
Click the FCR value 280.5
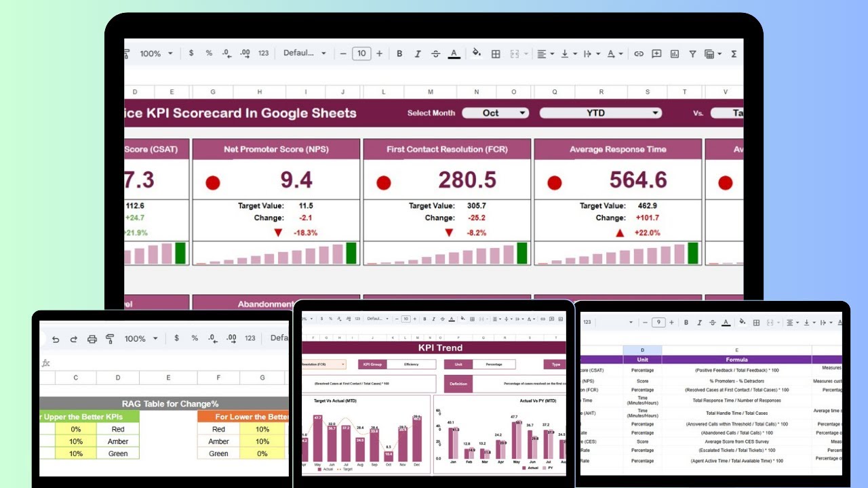click(467, 180)
